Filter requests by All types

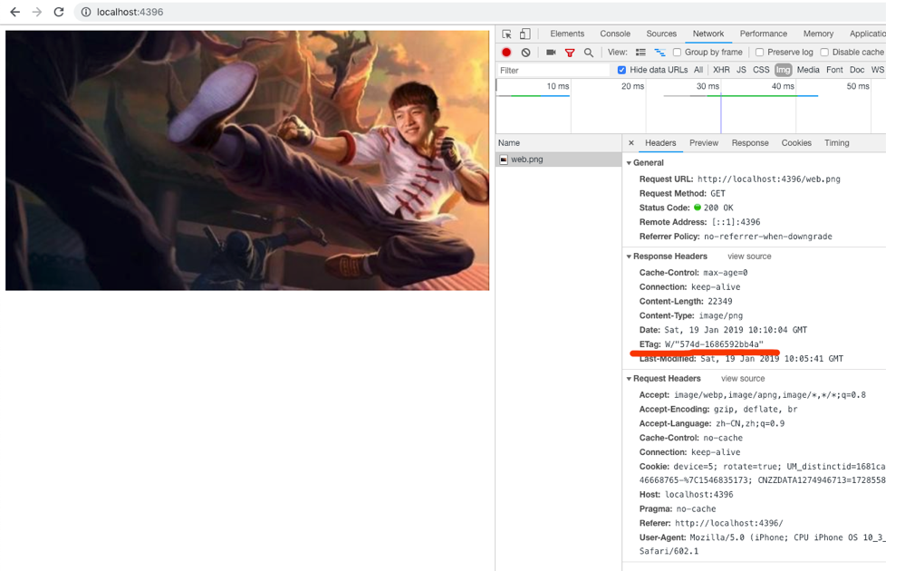[x=698, y=70]
